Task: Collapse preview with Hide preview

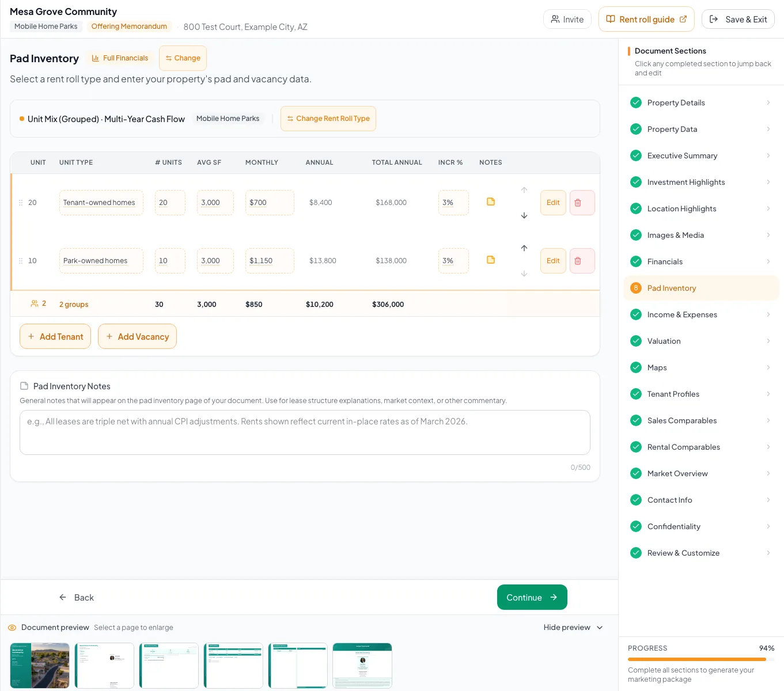Action: tap(573, 628)
